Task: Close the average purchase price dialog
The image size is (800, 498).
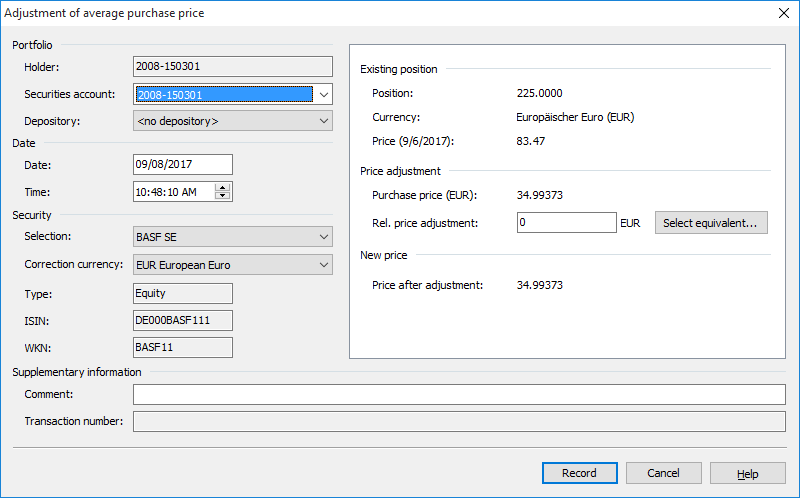Action: (783, 13)
